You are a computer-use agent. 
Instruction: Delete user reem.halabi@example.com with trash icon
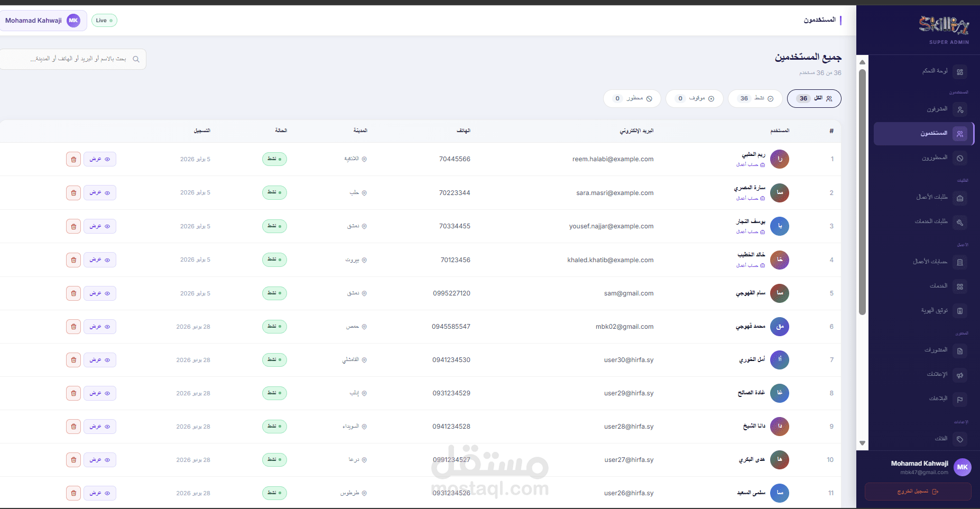(73, 159)
